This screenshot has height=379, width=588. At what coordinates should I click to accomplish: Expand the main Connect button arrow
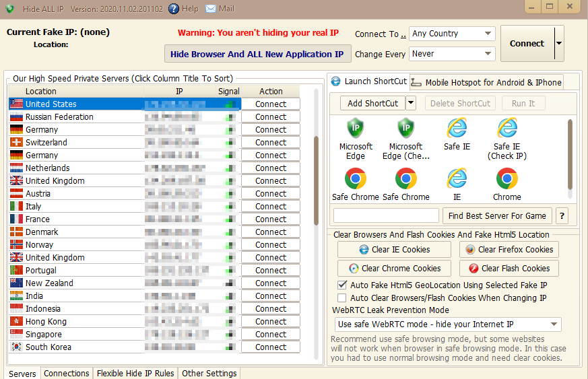pyautogui.click(x=559, y=43)
